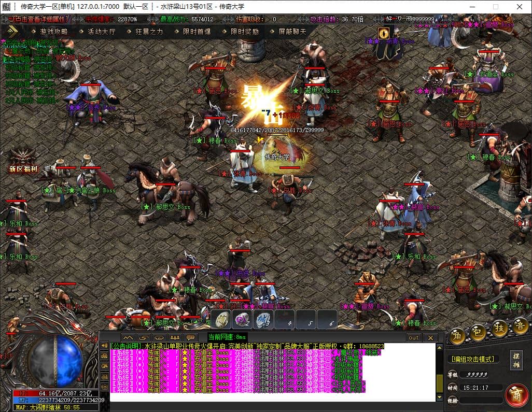
Task: Collapse the top menu with arrow icon
Action: click(x=12, y=31)
